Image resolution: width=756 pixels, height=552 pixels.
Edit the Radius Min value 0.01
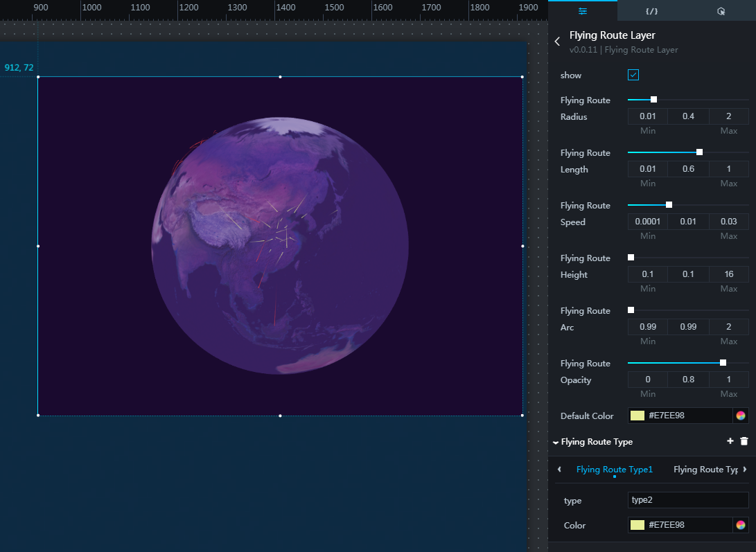[x=647, y=116]
